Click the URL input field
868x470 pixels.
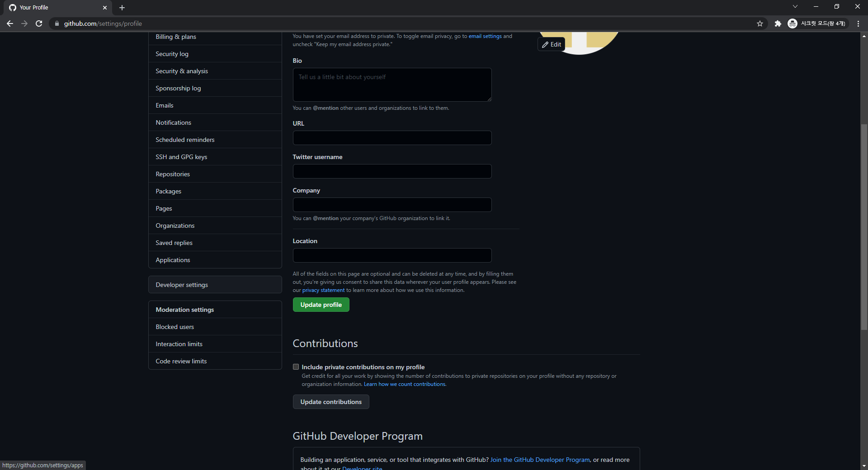pyautogui.click(x=392, y=138)
